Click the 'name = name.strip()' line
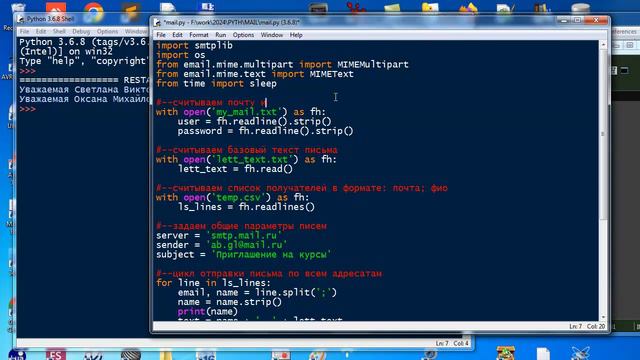Image resolution: width=640 pixels, height=360 pixels. (x=230, y=302)
